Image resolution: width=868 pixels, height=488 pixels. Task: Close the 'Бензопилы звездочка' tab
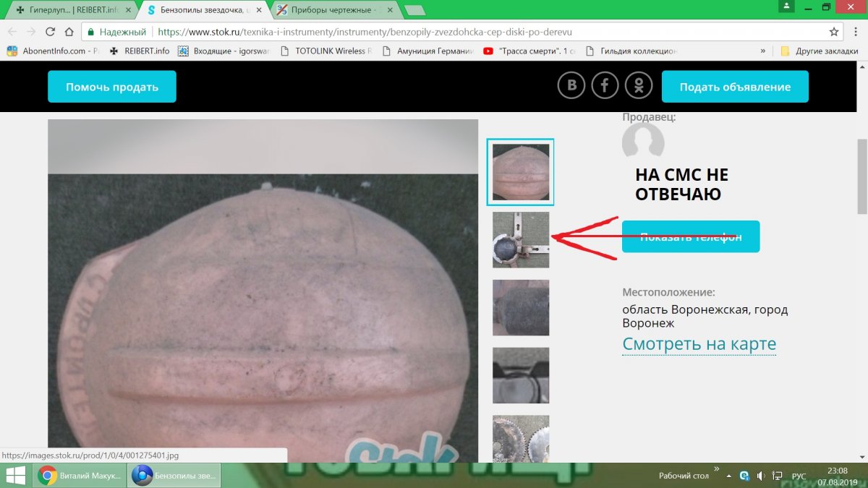pos(258,10)
